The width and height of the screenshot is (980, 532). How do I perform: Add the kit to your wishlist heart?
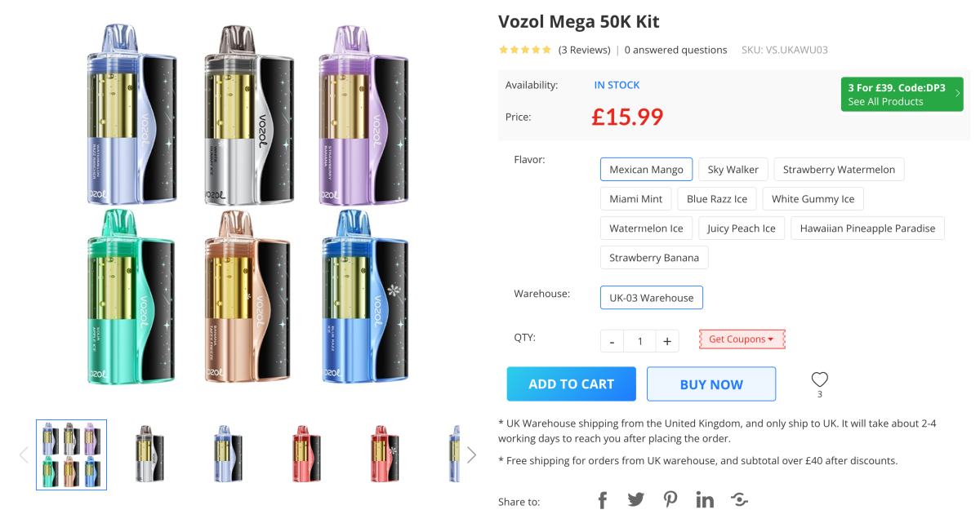click(x=819, y=379)
